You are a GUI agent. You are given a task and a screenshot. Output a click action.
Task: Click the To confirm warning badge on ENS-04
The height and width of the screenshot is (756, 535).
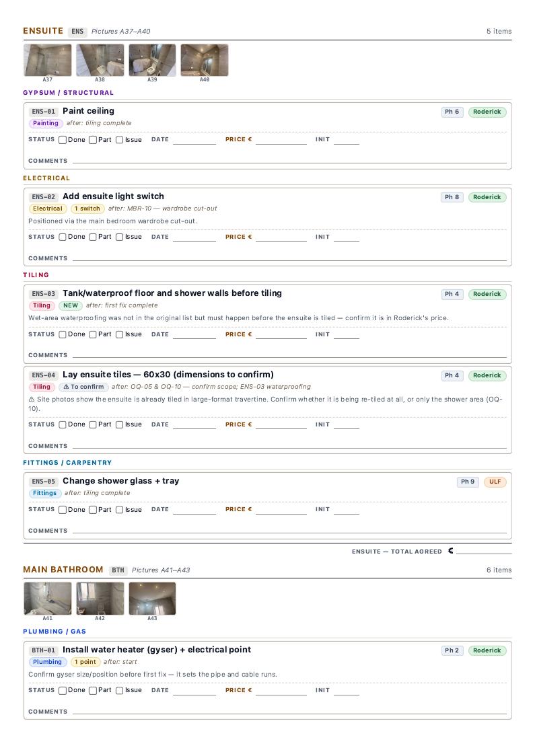pos(83,387)
